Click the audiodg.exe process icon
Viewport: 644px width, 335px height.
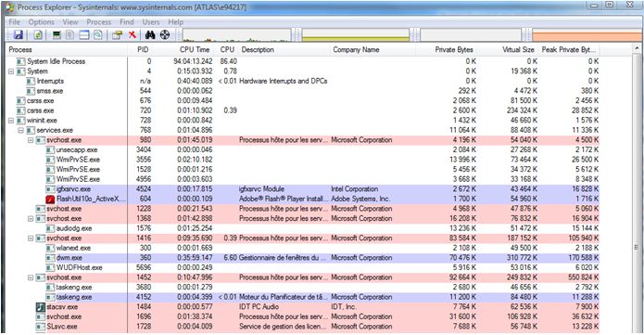pyautogui.click(x=50, y=228)
